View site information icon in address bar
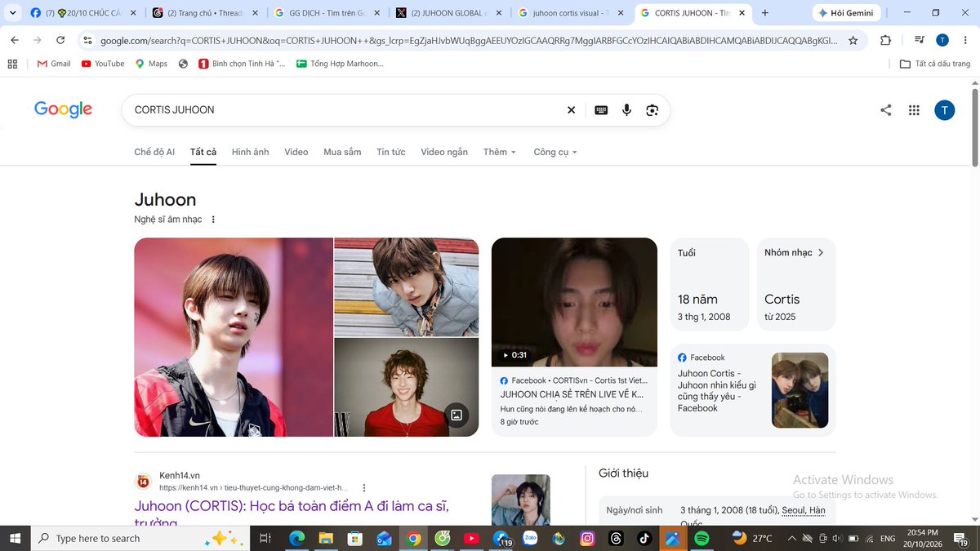The image size is (980, 551). [88, 40]
